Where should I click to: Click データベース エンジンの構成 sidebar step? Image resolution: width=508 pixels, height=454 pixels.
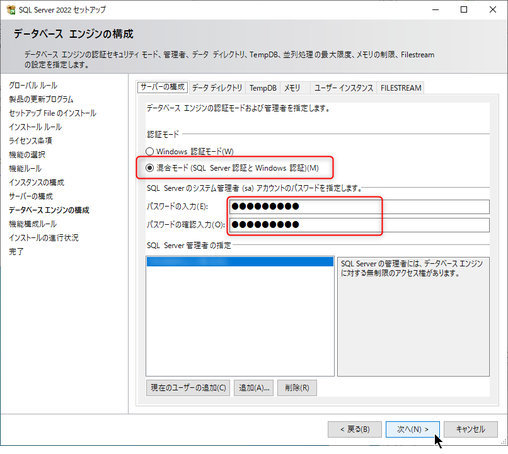tap(49, 210)
